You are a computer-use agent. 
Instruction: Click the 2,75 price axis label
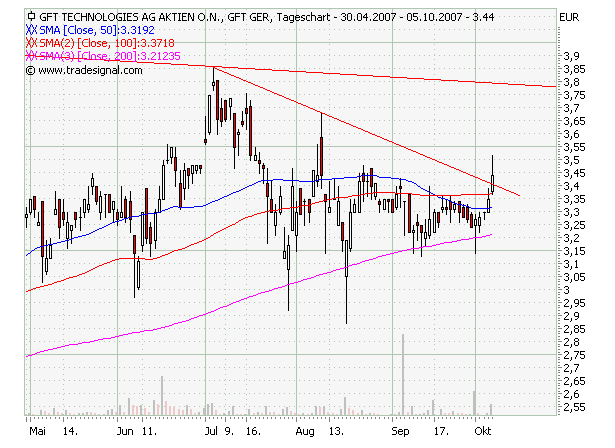click(x=574, y=355)
